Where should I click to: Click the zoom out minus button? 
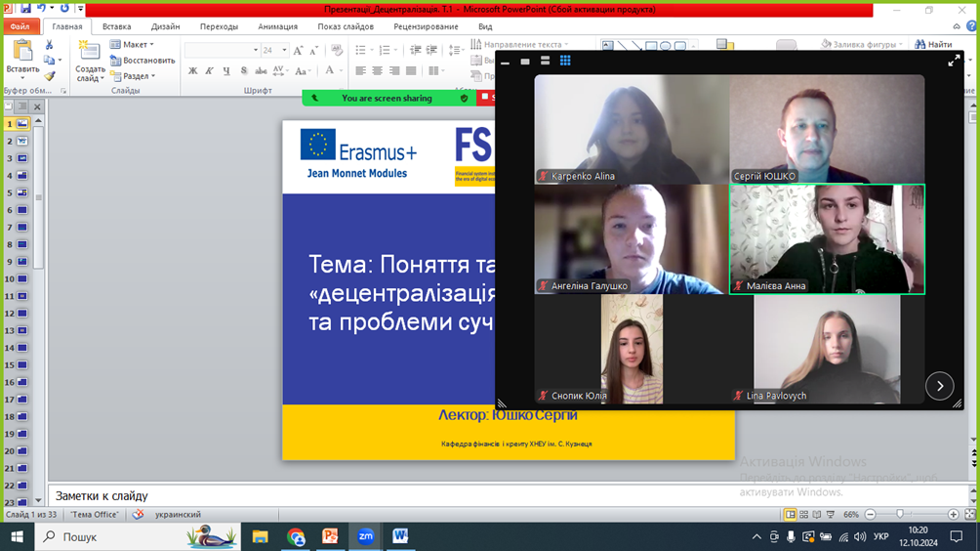click(870, 514)
